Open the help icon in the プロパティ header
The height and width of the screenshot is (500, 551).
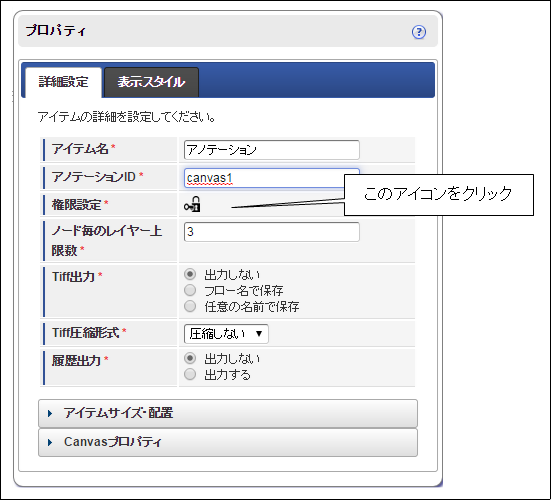pyautogui.click(x=419, y=32)
